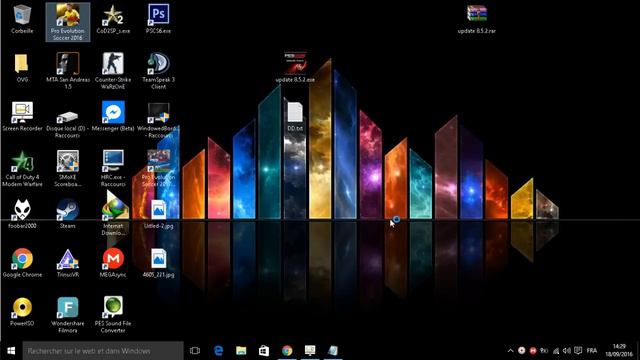Viewport: 640px width, 360px height.
Task: Launch MTA San Andreas 1.5
Action: pyautogui.click(x=68, y=71)
